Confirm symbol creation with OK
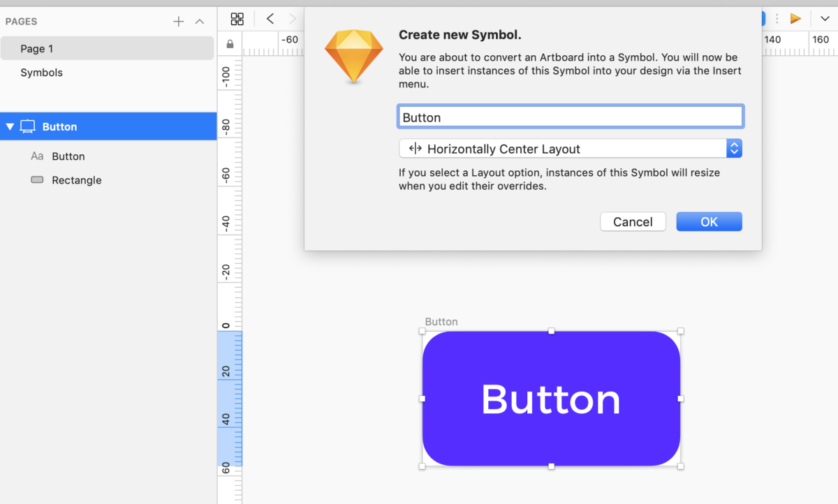This screenshot has height=504, width=838. click(x=709, y=221)
